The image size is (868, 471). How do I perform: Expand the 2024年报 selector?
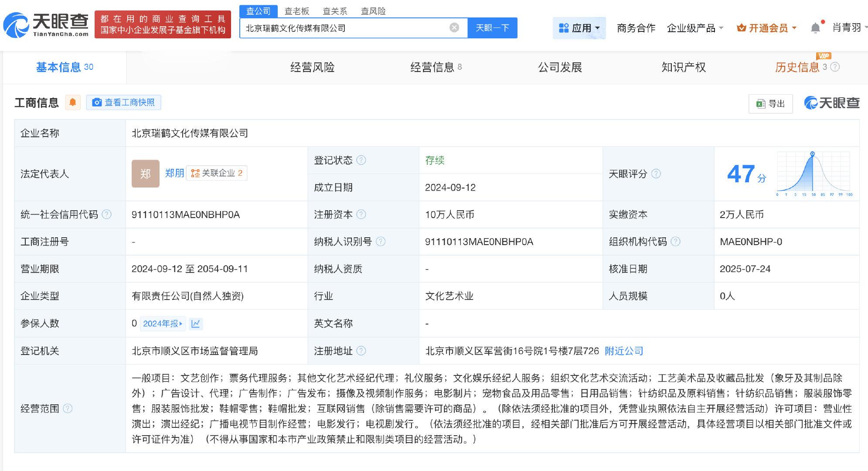tap(163, 324)
